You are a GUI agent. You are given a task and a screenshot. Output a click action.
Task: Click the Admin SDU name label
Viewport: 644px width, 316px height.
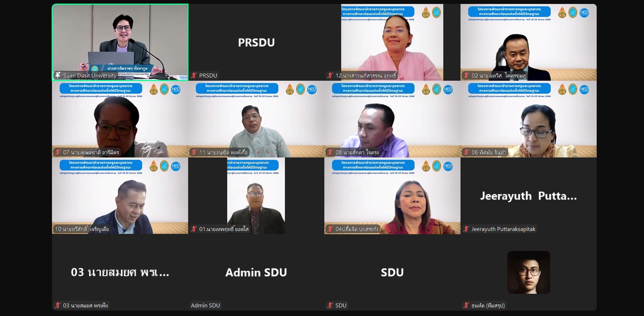[205, 305]
